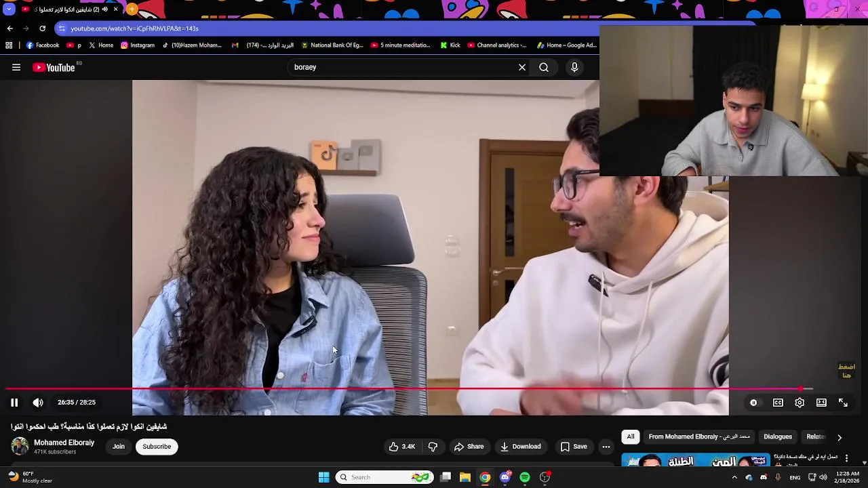868x488 pixels.
Task: Open the X Home bookmark
Action: tap(101, 45)
